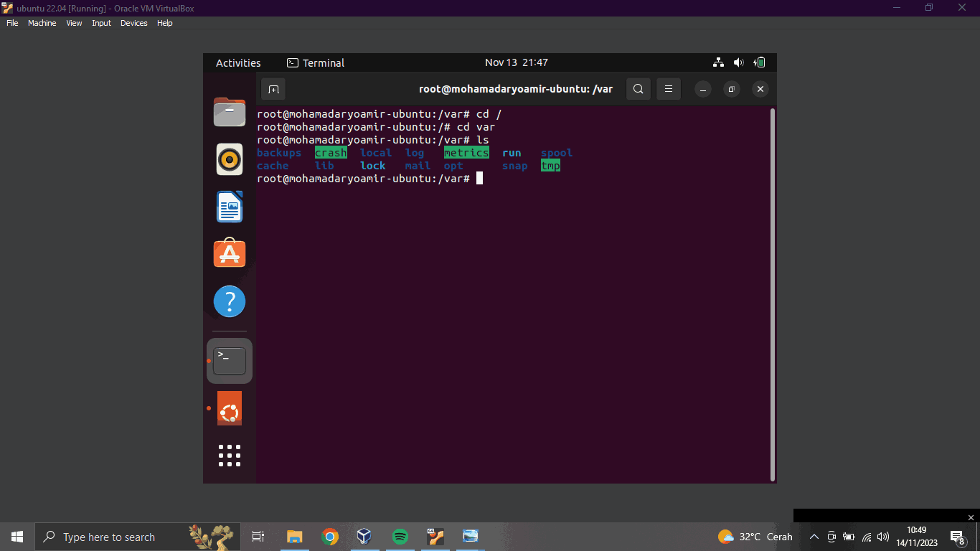Click the Windows tray battery icon
This screenshot has height=551, width=980.
coord(849,537)
